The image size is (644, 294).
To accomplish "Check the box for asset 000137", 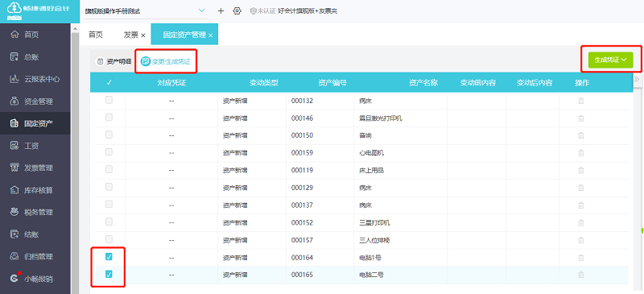I will point(109,205).
